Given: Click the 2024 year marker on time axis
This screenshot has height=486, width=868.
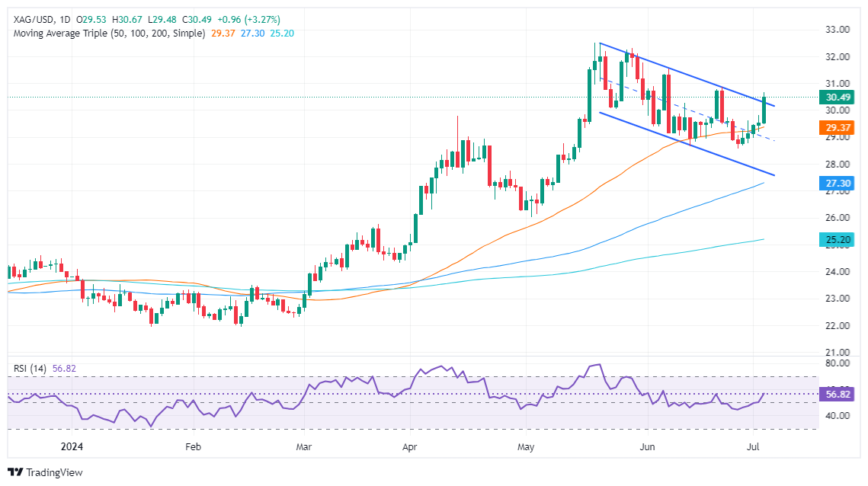Looking at the screenshot, I should 72,446.
